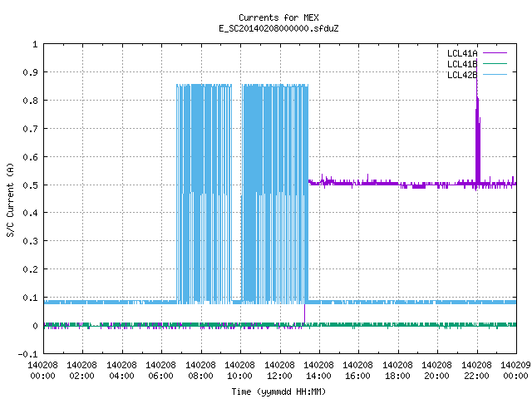Click the y-axis tick value 0.6

30,157
